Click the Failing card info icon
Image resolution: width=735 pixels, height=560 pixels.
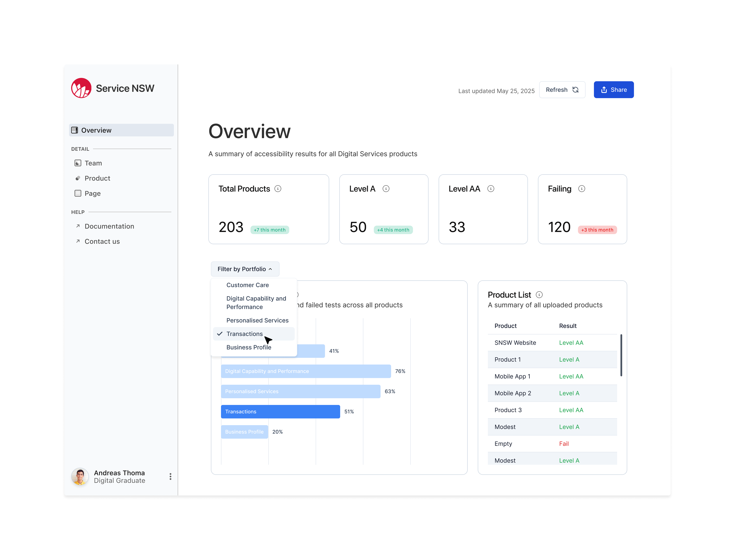click(581, 189)
